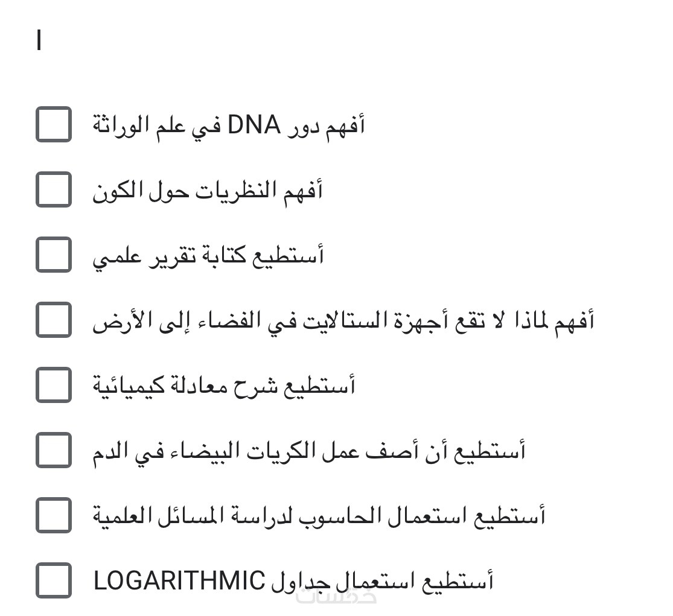Click the label text 'أستطيع شرح معادلة كيميائية'
673x616 pixels.
(224, 386)
